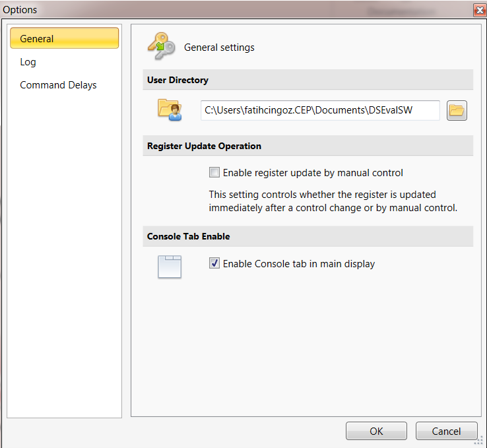The height and width of the screenshot is (448, 487).
Task: Click the Cancel button
Action: 446,431
